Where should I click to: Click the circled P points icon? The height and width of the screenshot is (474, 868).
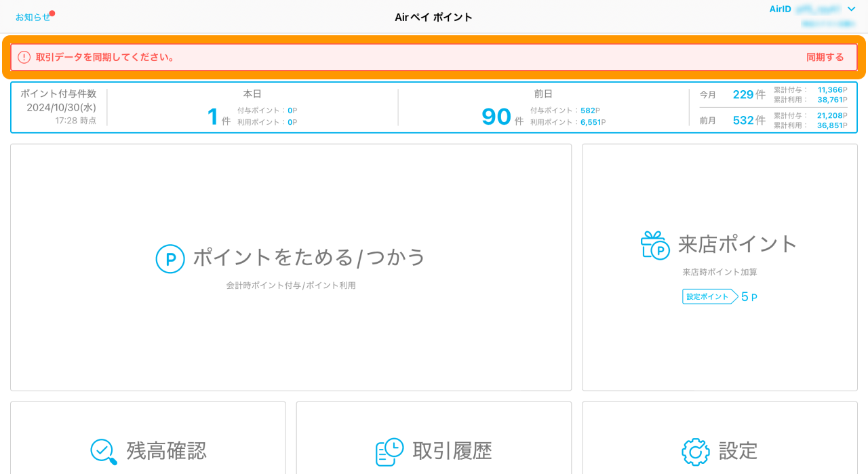[170, 258]
